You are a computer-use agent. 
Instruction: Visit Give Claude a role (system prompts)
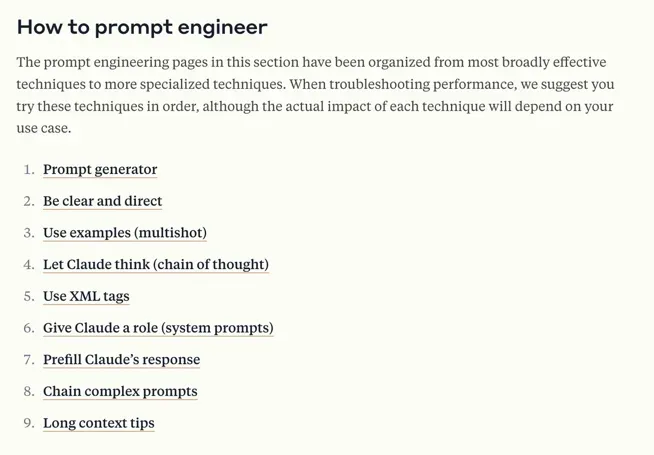coord(158,328)
